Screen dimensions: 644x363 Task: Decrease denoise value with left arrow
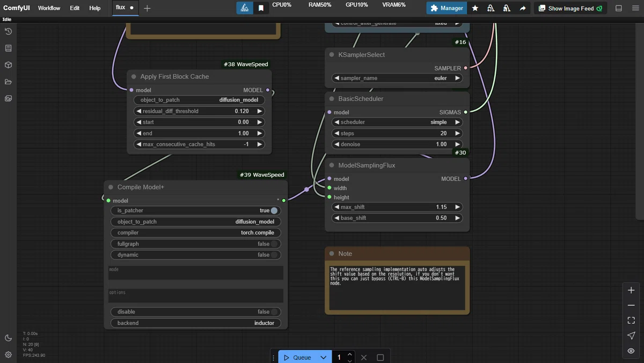336,144
